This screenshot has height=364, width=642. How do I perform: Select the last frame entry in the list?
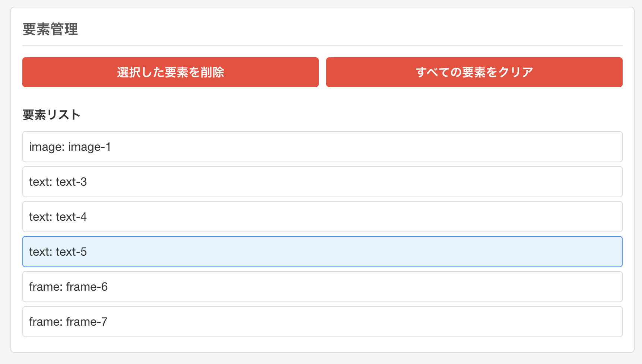[322, 322]
